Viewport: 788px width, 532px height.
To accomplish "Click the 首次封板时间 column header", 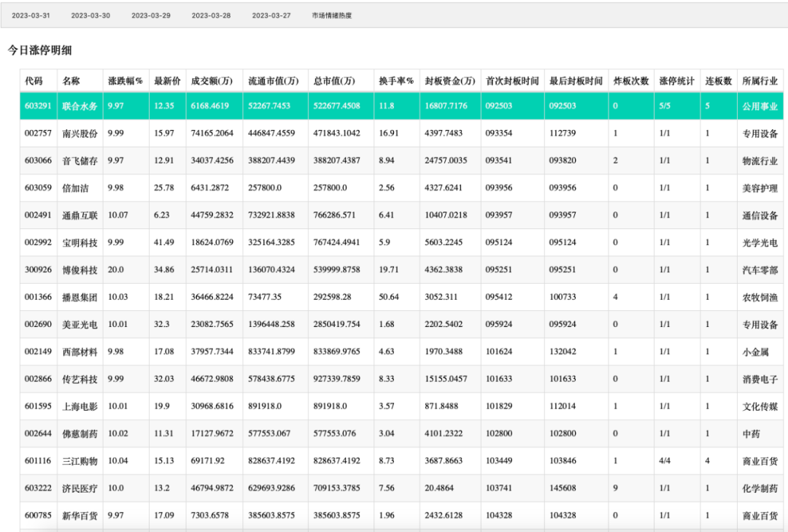I will pos(512,81).
